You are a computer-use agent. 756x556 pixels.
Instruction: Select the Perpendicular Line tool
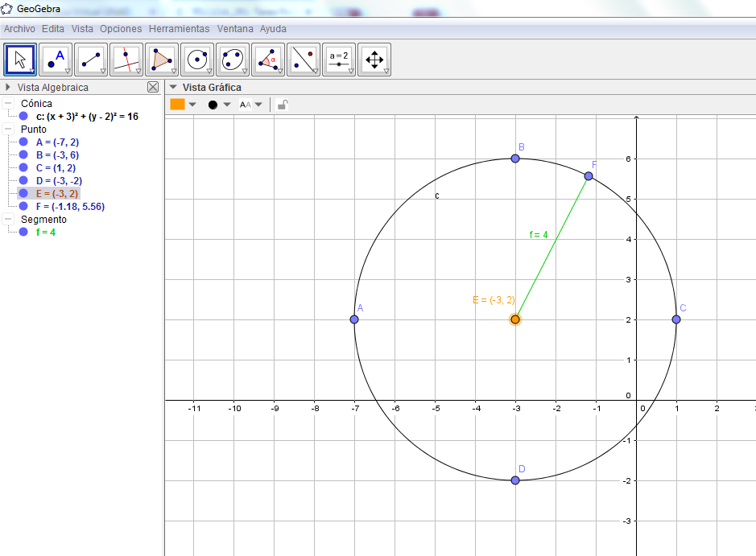click(126, 59)
